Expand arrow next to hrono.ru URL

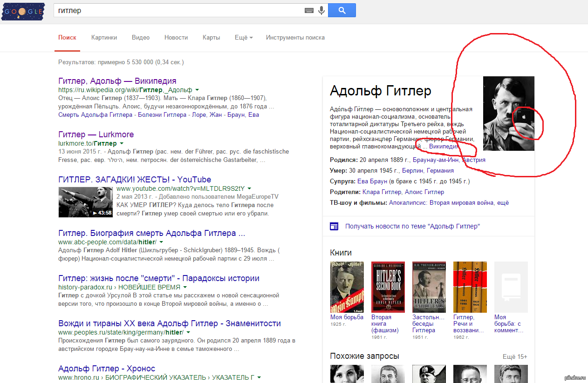(259, 377)
